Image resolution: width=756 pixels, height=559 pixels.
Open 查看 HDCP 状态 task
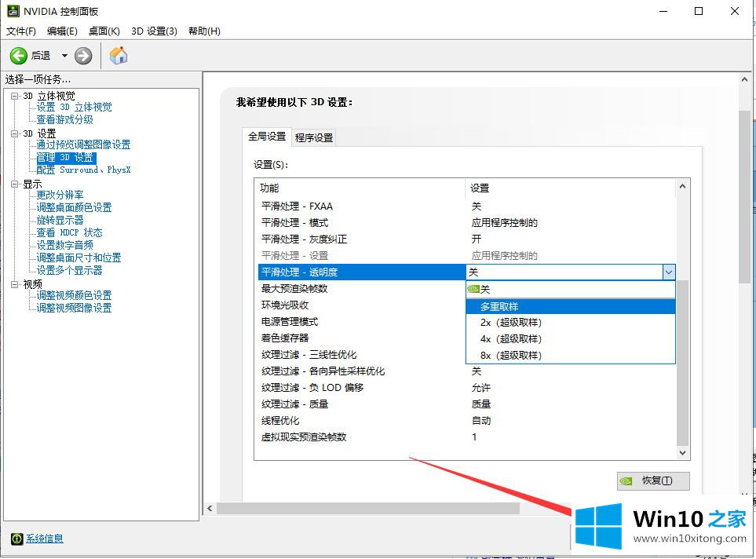[x=69, y=232]
